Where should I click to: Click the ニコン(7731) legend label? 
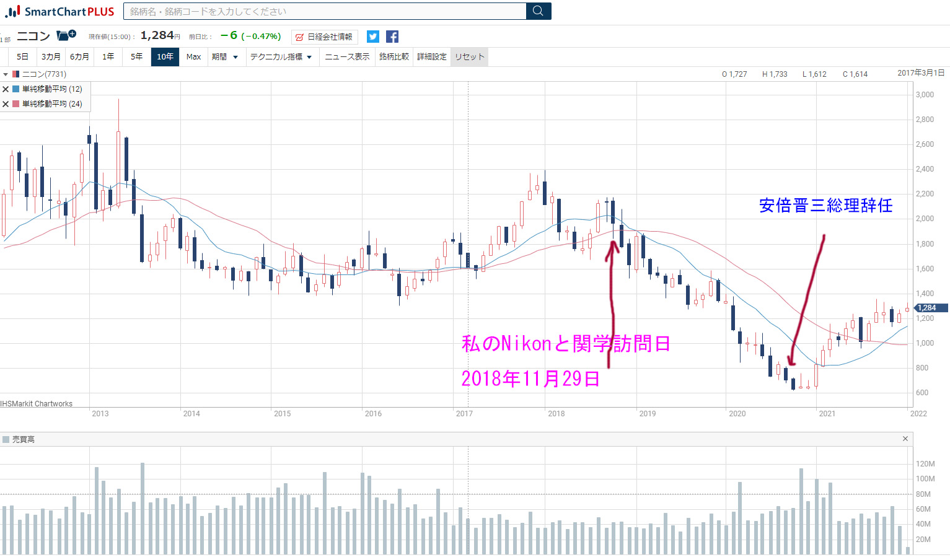coord(44,74)
